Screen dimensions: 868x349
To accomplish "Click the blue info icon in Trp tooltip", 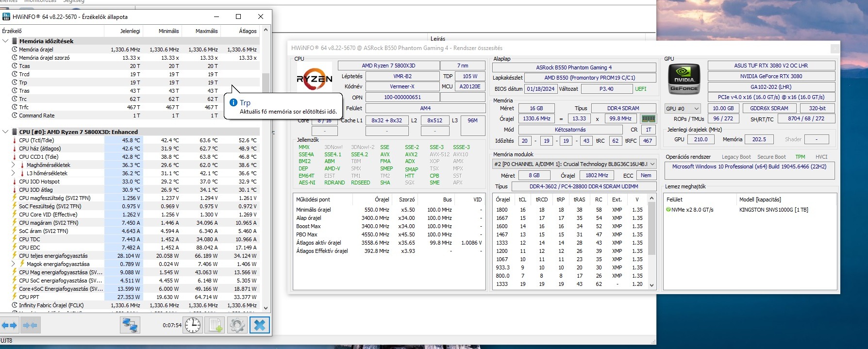I will coord(233,102).
